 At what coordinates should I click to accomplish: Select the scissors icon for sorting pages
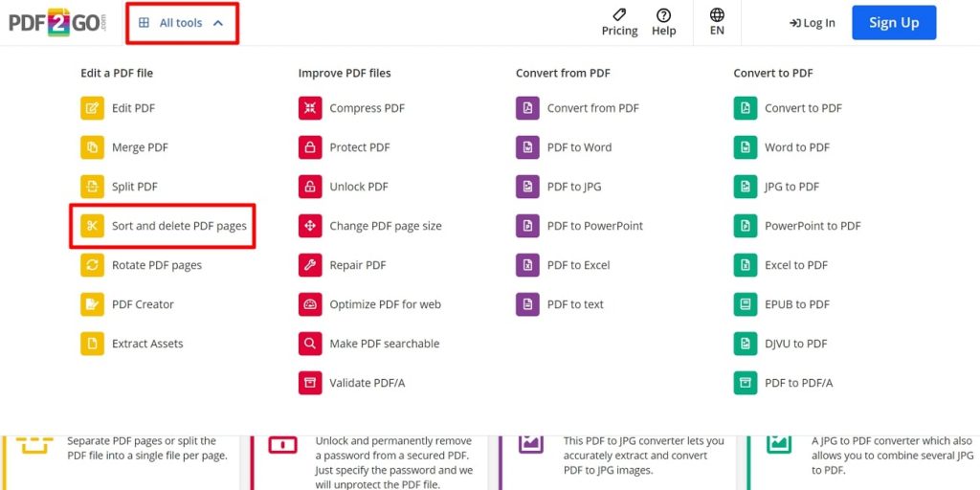pos(93,226)
